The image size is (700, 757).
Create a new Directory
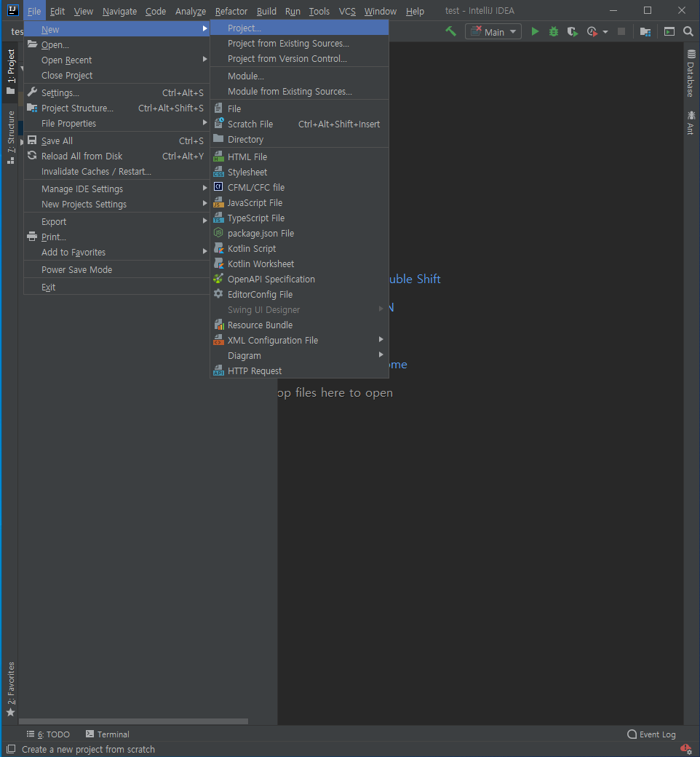tap(299, 140)
